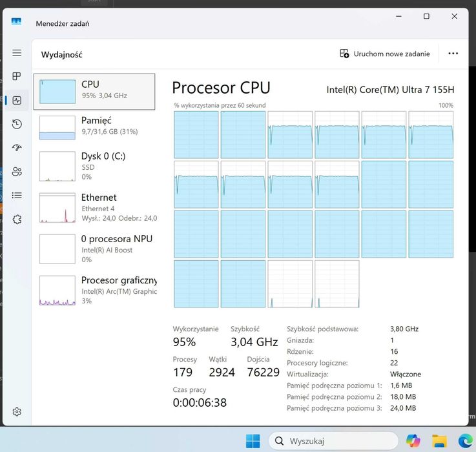
Task: Select the CPU performance entry
Action: [94, 92]
